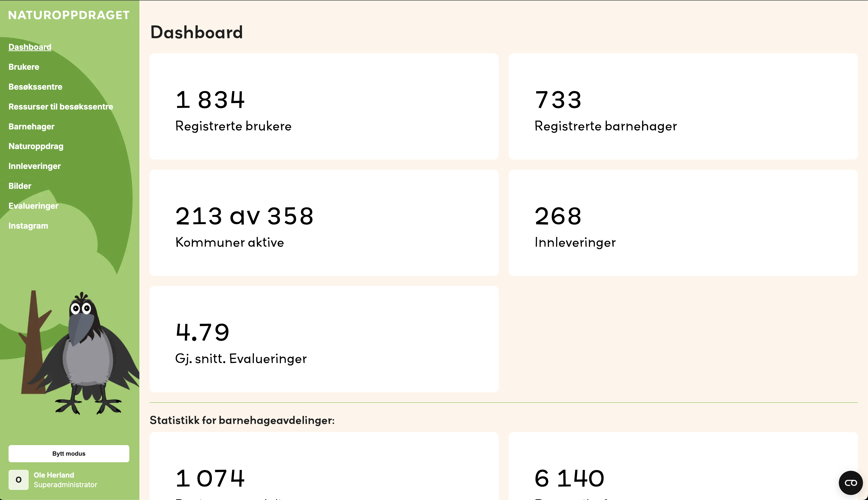Click the Registrerte brukere stat card
This screenshot has width=868, height=500.
coord(324,106)
